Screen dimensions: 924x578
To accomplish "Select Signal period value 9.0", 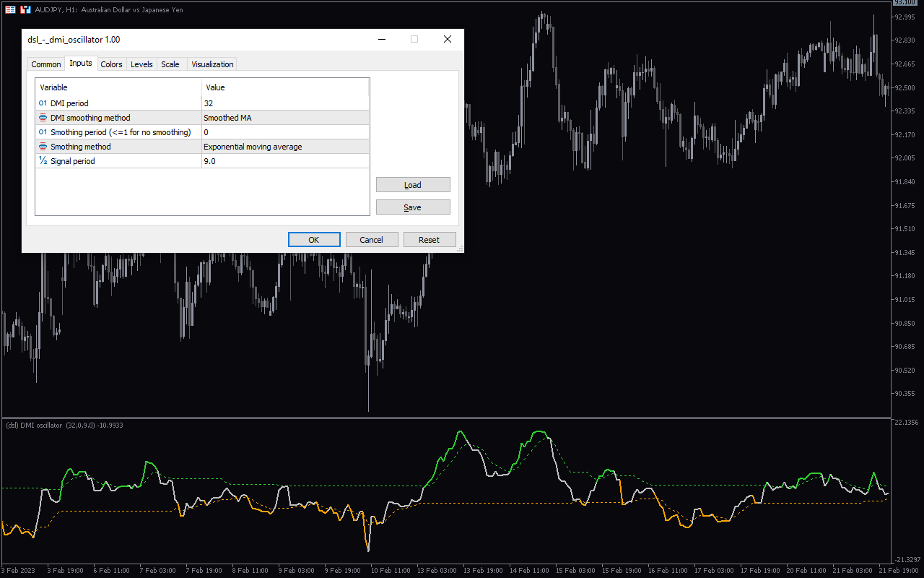I will (285, 161).
